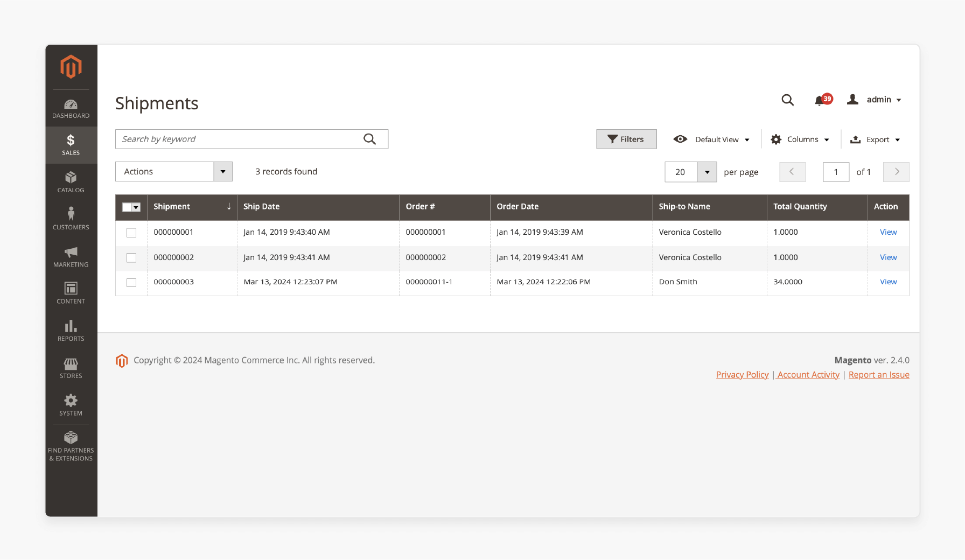Open the Account Activity link
This screenshot has width=965, height=560.
808,375
